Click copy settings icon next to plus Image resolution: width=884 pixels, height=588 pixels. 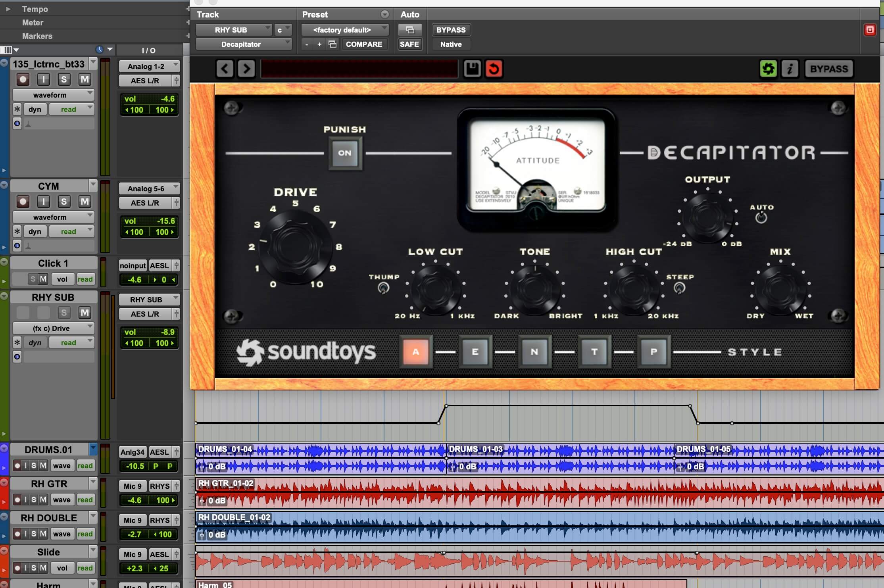pyautogui.click(x=332, y=44)
